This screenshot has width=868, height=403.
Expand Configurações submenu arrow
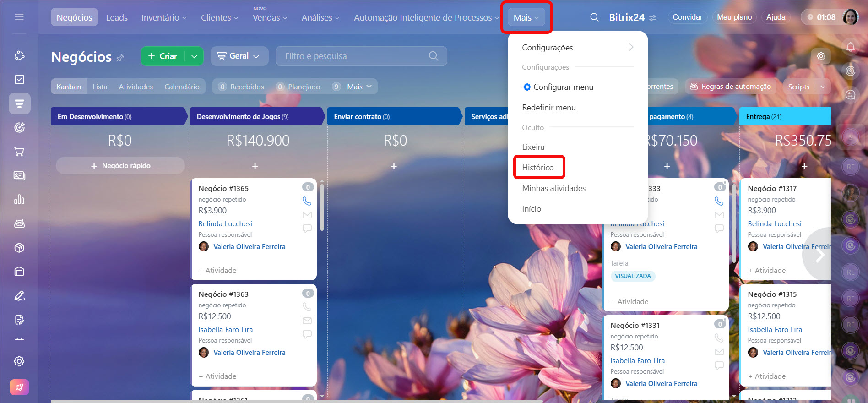tap(631, 47)
